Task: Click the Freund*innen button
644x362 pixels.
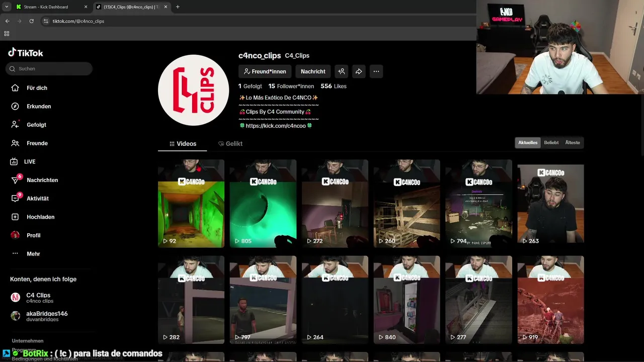Action: pos(265,71)
